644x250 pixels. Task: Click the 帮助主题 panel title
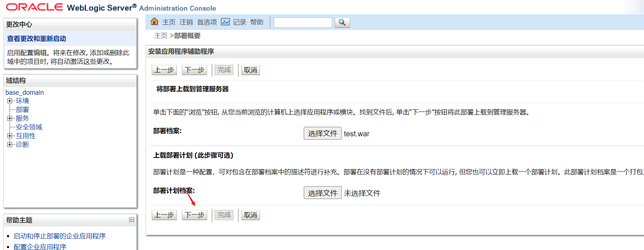pos(19,220)
